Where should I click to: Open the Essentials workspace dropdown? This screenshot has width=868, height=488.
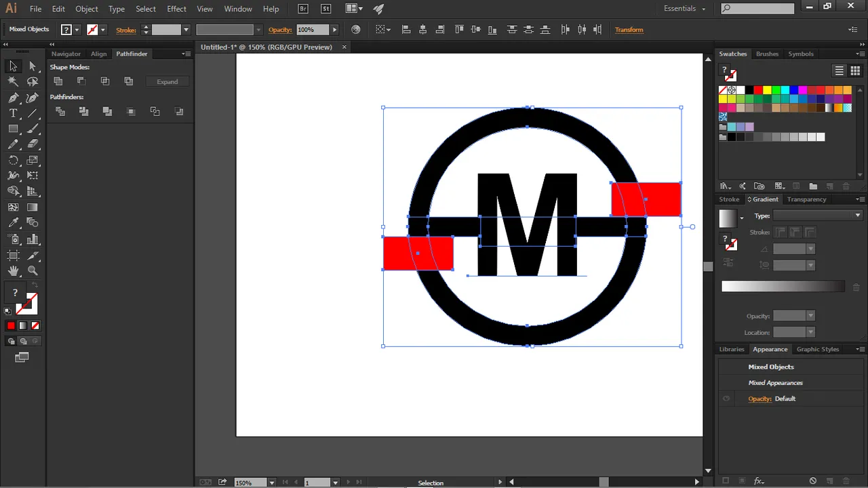[x=685, y=9]
